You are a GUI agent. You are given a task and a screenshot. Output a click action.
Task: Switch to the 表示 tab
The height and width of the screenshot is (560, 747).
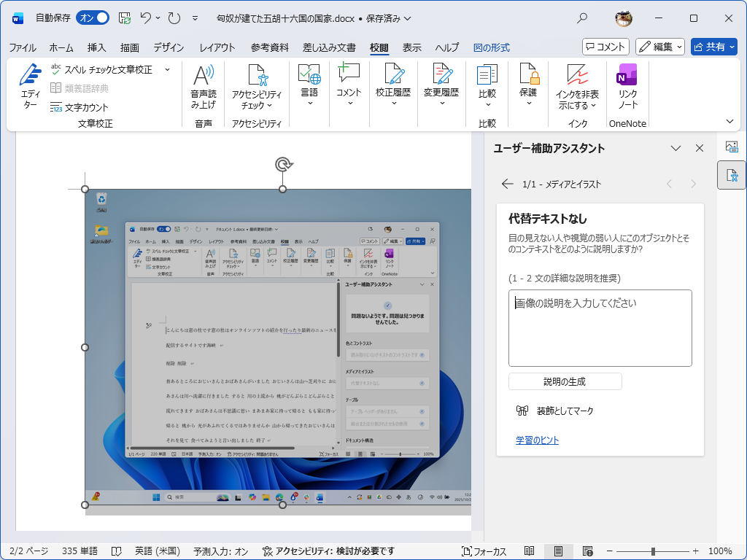pyautogui.click(x=411, y=47)
